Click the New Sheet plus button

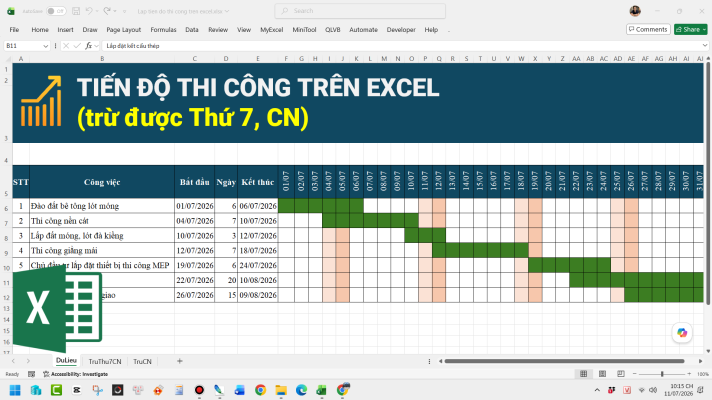(x=179, y=361)
